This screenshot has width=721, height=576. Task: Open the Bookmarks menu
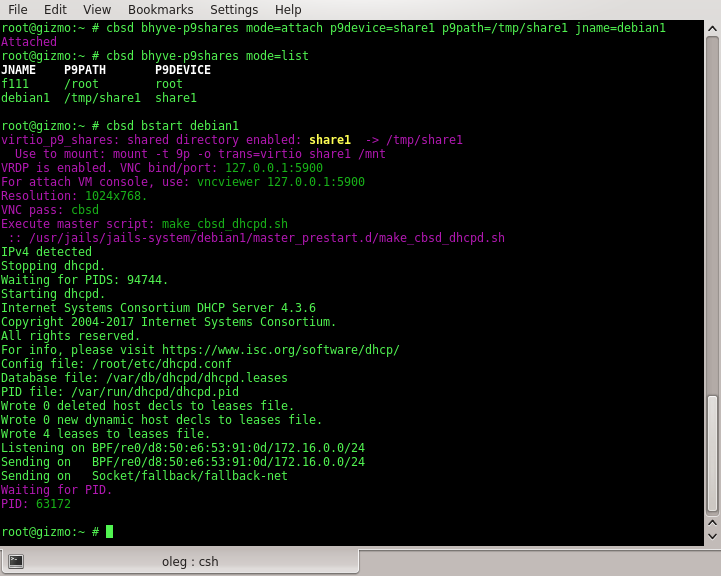tap(160, 9)
